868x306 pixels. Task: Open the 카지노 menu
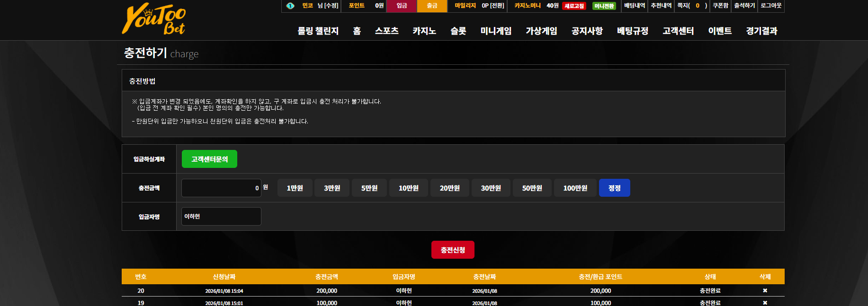(424, 31)
